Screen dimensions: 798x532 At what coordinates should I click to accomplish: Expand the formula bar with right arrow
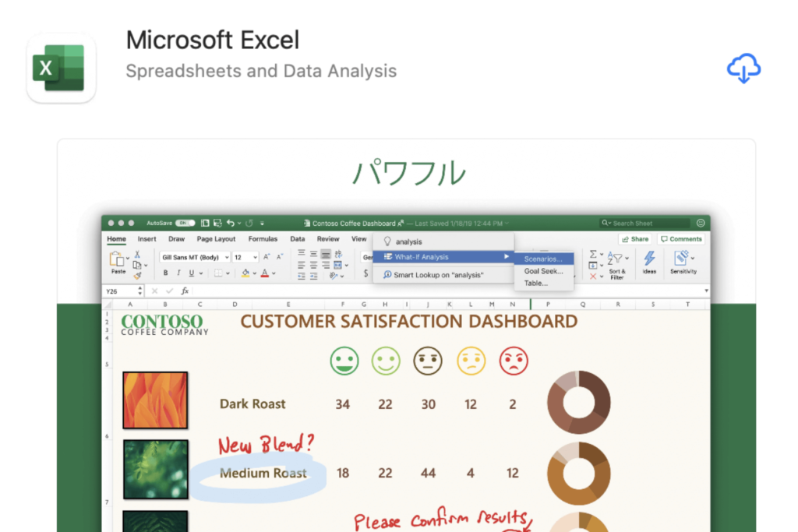(706, 291)
